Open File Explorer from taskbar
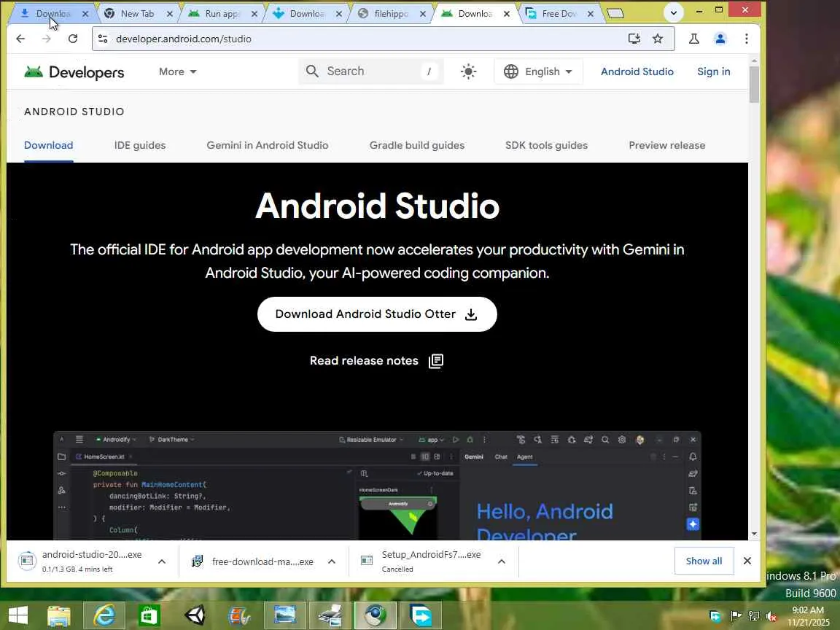This screenshot has width=840, height=630. (x=59, y=615)
